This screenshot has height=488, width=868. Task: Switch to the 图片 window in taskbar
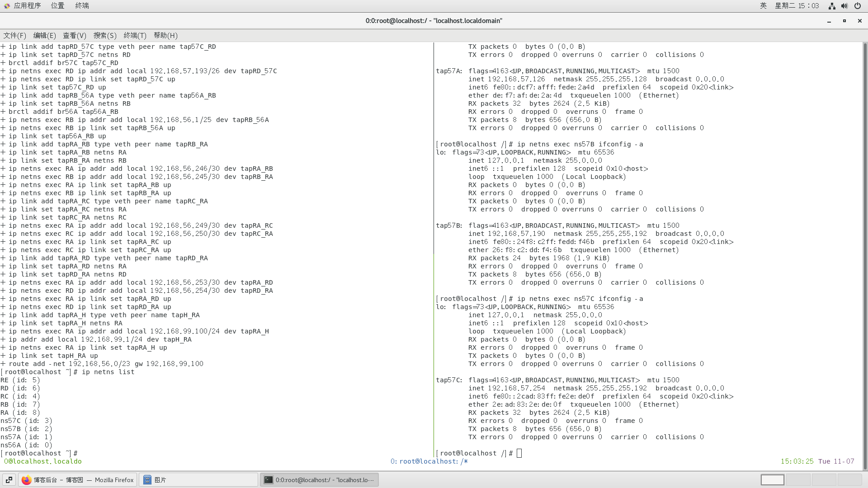(198, 480)
